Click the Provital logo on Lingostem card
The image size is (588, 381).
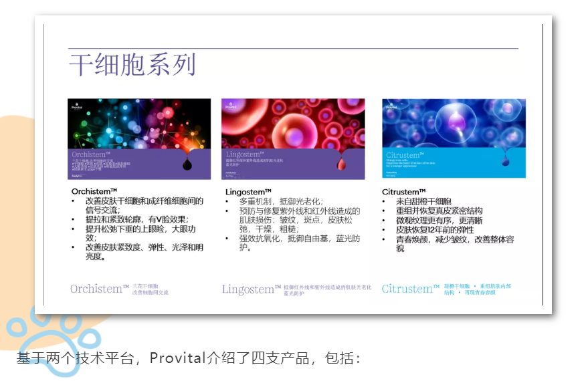click(231, 106)
